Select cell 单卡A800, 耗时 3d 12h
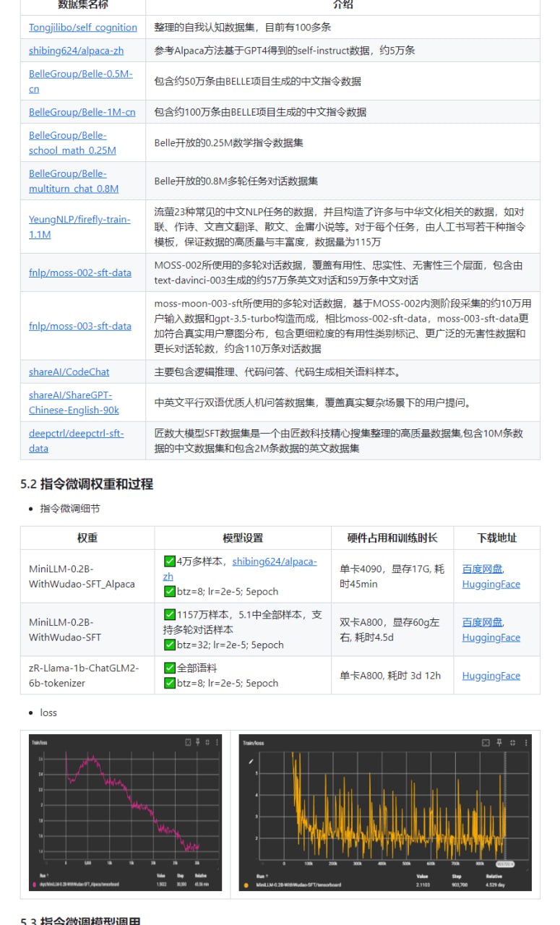 click(392, 676)
